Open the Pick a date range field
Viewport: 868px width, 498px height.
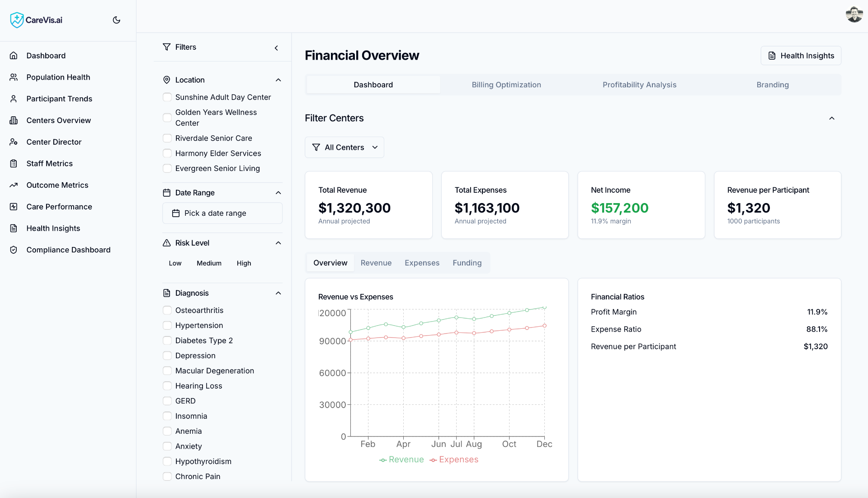tap(222, 213)
